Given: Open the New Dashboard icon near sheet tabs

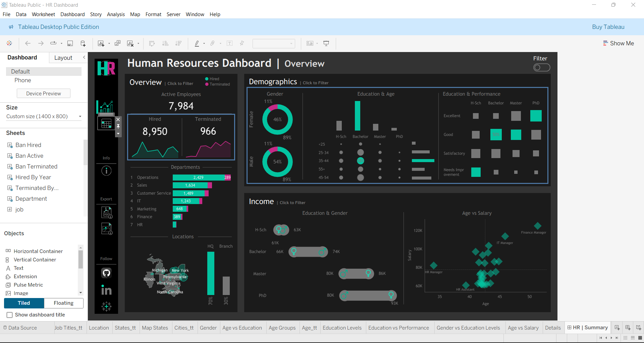Looking at the screenshot, I should click(x=628, y=328).
